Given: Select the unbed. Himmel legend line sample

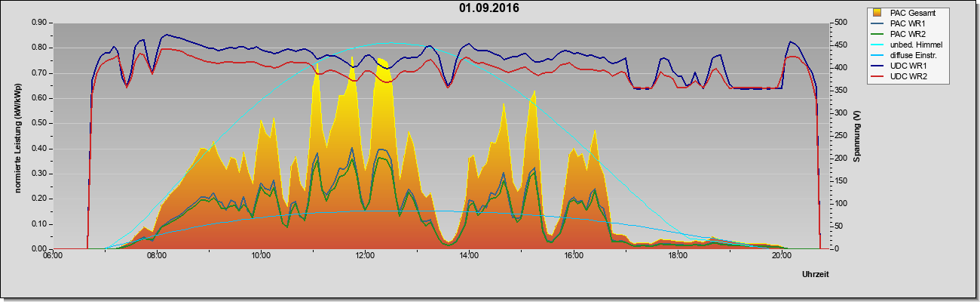Looking at the screenshot, I should (x=878, y=45).
